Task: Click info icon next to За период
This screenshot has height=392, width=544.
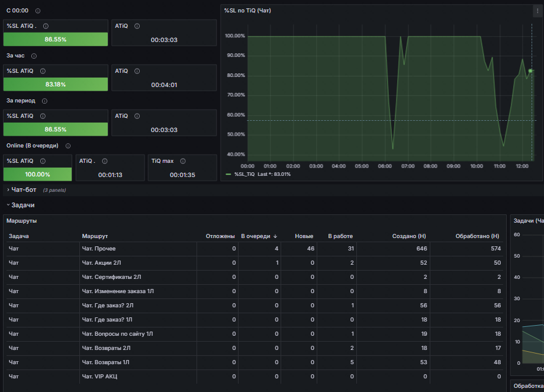Action: click(44, 101)
